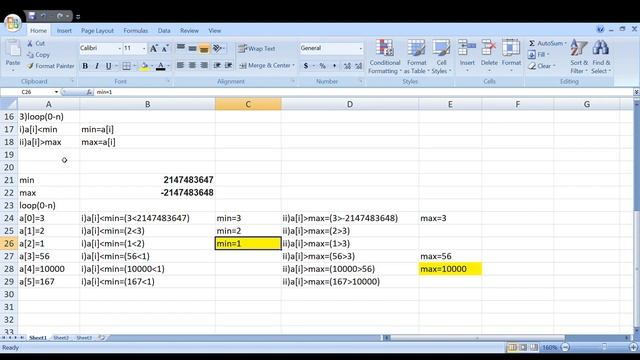Open Data ribbon tab
The height and width of the screenshot is (360, 640).
[x=164, y=31]
